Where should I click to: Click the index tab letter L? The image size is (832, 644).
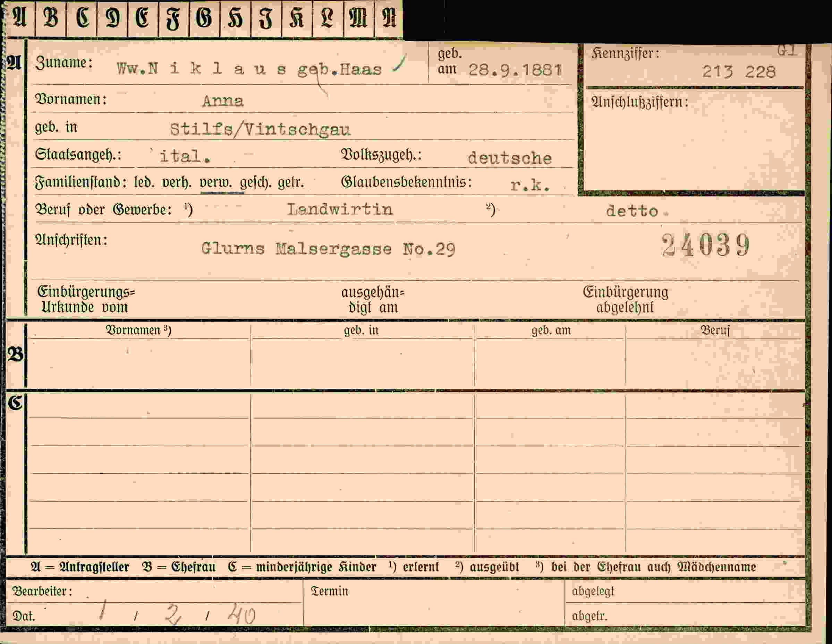point(327,18)
